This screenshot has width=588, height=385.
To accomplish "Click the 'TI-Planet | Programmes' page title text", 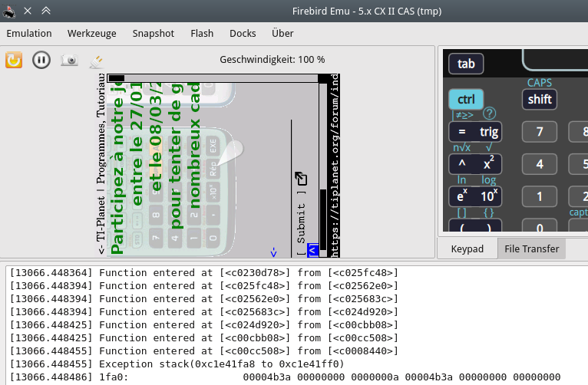I will pyautogui.click(x=101, y=164).
